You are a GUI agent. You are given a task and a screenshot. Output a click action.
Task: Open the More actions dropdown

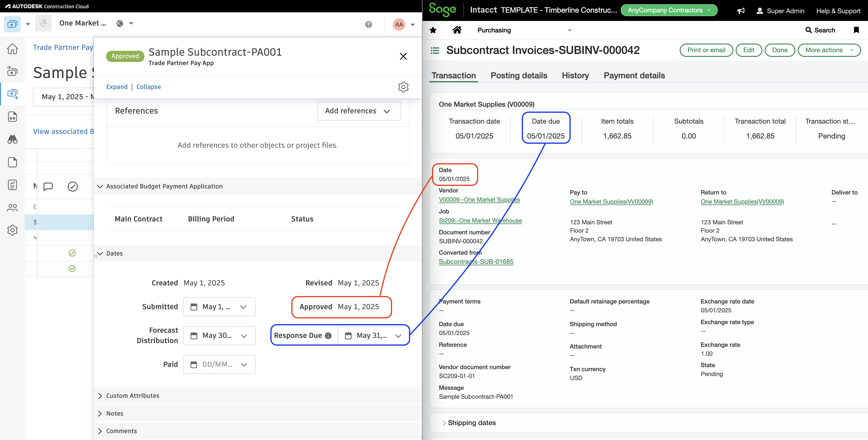point(829,50)
